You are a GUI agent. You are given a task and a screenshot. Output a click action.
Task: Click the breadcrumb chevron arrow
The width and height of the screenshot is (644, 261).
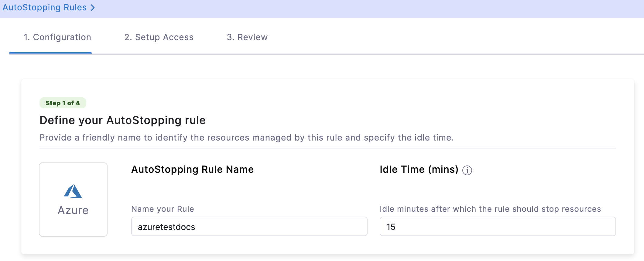tap(93, 8)
